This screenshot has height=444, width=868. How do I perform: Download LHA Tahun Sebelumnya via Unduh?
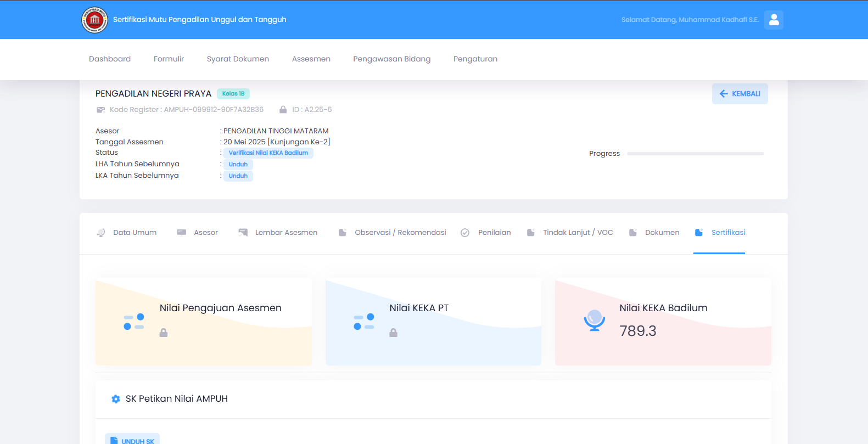point(238,164)
